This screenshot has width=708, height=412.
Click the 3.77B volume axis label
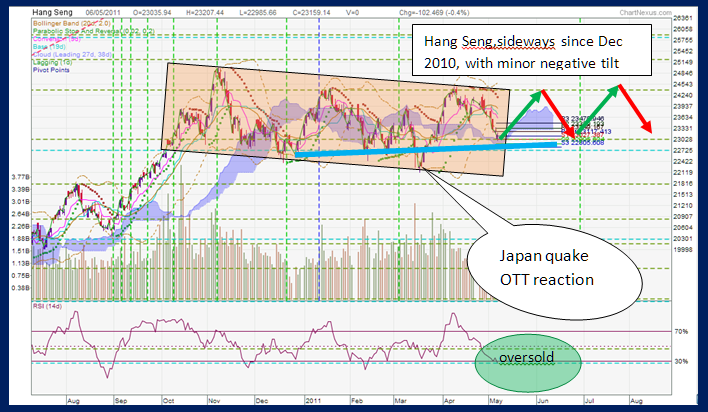click(x=21, y=177)
